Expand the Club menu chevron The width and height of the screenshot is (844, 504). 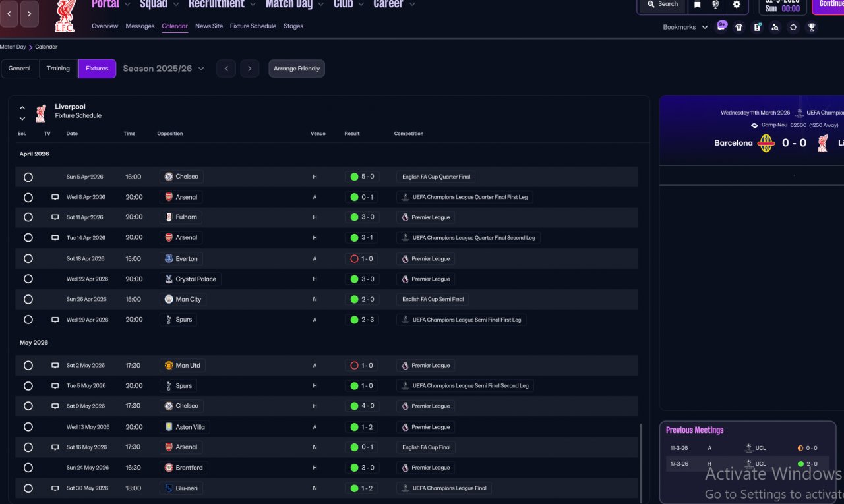click(x=361, y=4)
